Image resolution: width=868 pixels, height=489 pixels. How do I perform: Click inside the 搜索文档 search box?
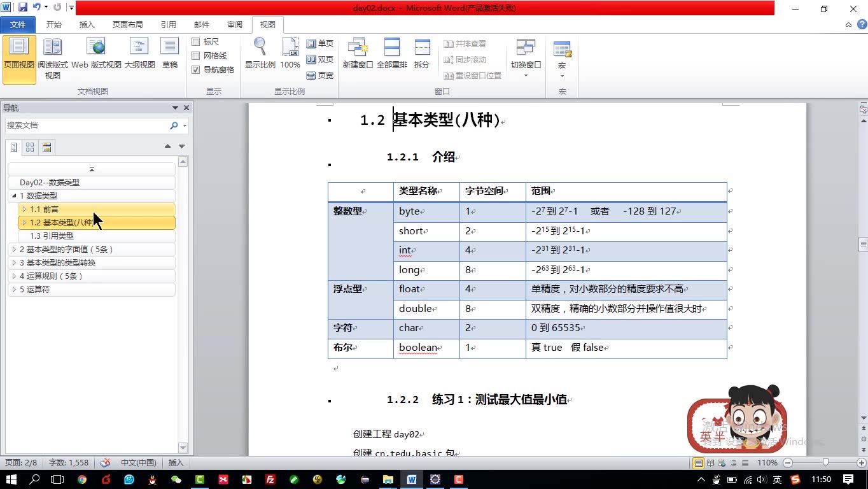pos(89,126)
